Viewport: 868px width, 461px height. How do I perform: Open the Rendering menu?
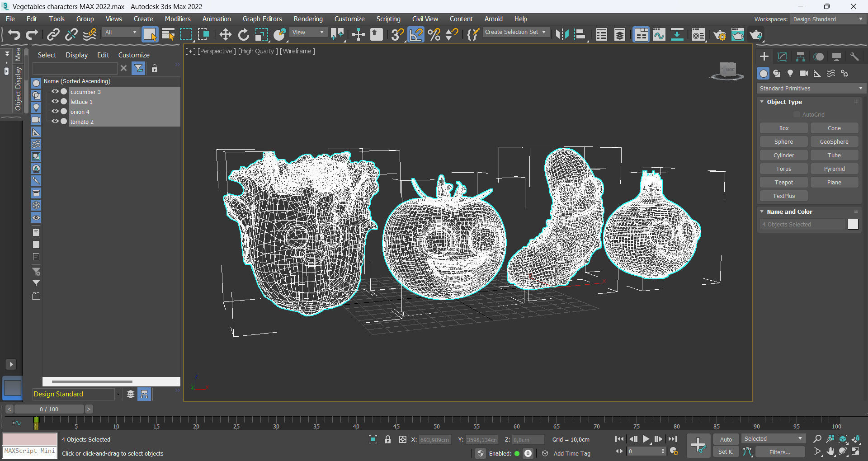pos(308,19)
